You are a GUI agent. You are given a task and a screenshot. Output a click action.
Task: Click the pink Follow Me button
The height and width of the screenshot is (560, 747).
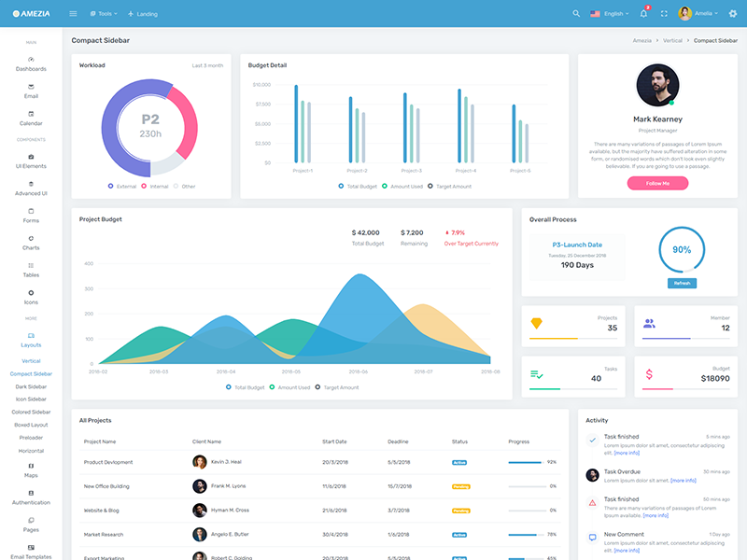(657, 184)
